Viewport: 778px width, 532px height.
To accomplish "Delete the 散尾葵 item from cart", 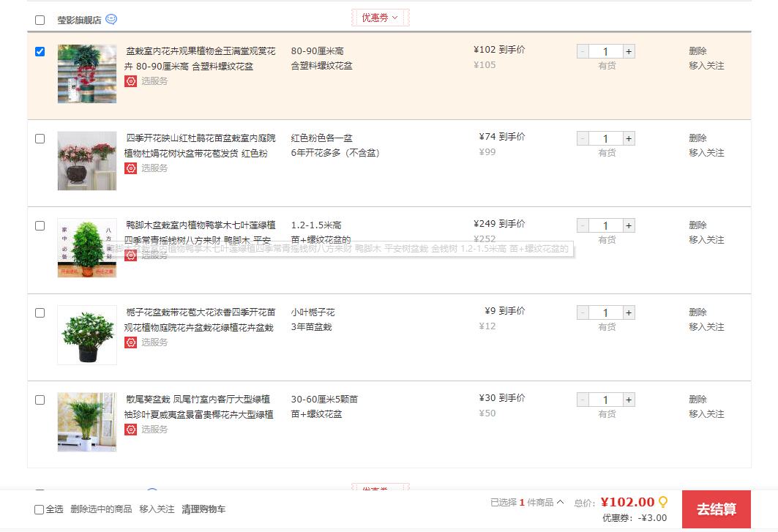I will [x=697, y=400].
